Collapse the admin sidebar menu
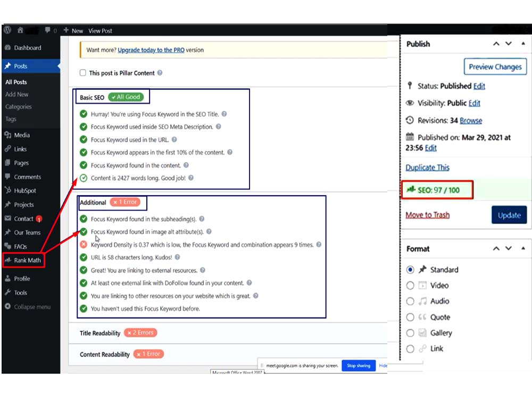Screen dimensions: 532x399 (x=28, y=307)
